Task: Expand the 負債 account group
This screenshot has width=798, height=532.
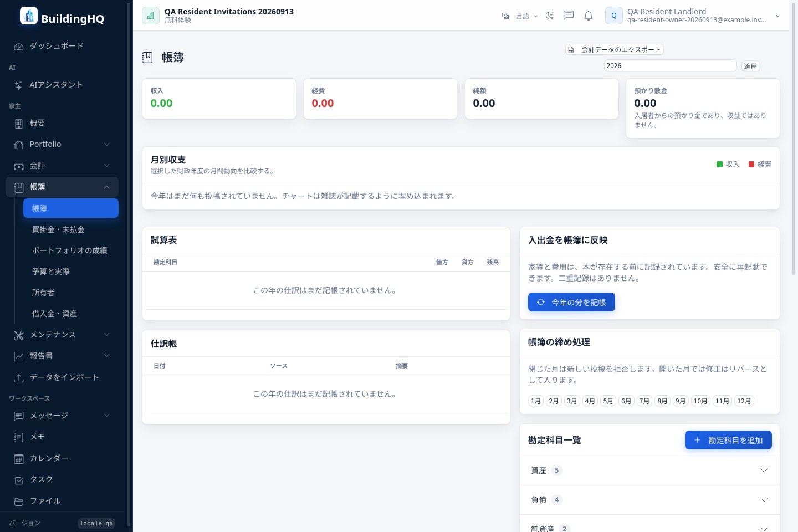Action: (x=649, y=500)
